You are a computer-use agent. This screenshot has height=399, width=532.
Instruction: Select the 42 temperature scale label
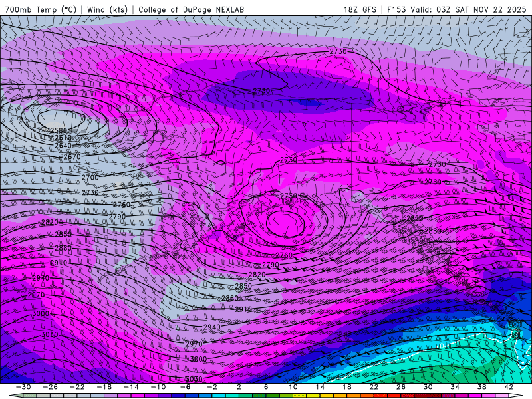[509, 387]
